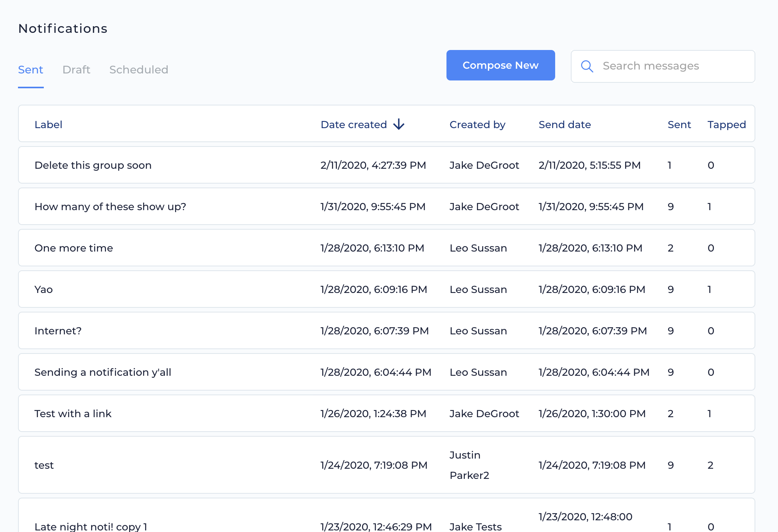This screenshot has width=778, height=532.
Task: Sort by Label column header
Action: click(48, 125)
